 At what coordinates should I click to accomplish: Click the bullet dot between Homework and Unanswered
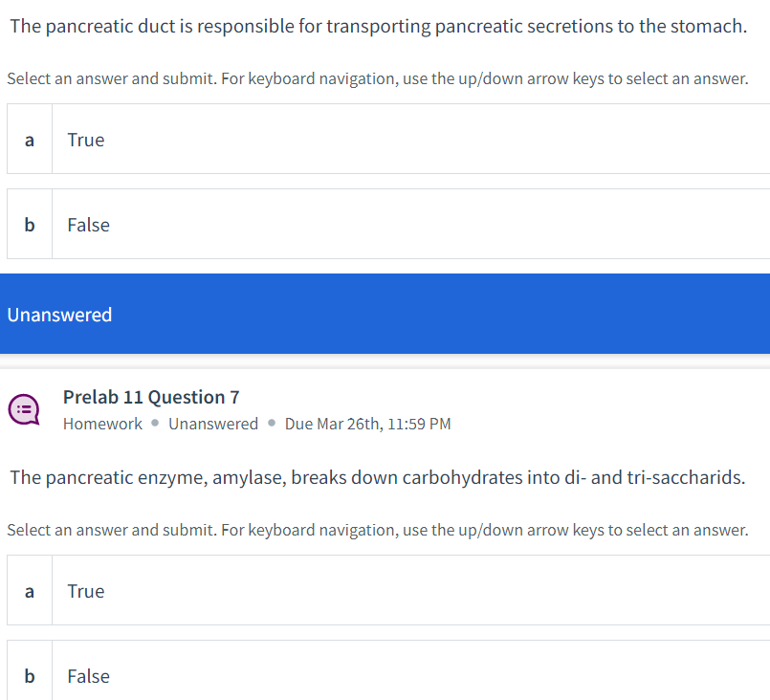coord(154,423)
